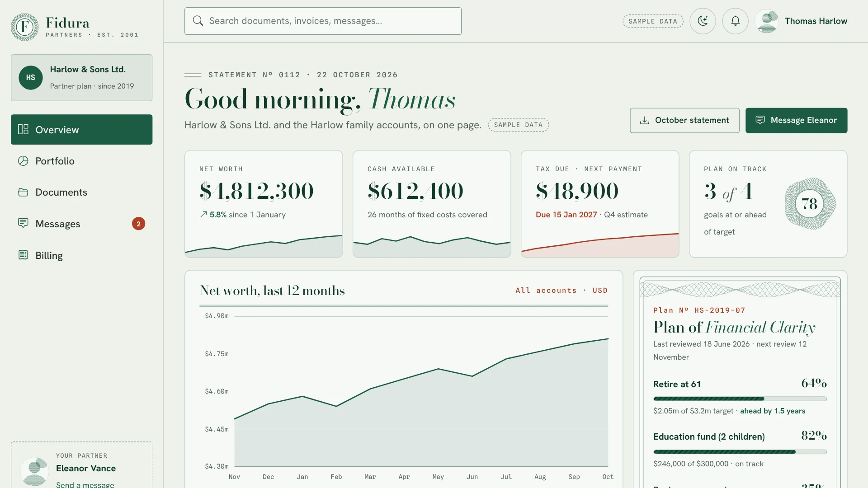Click the Messages chat bubble icon
Screen dimensions: 868x488
pos(23,223)
